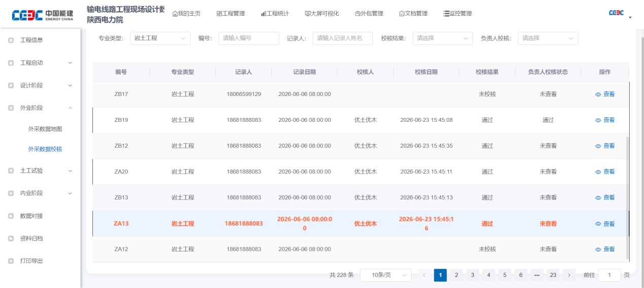This screenshot has width=644, height=288.
Task: Open the 专业类型 dropdown
Action: click(x=160, y=38)
